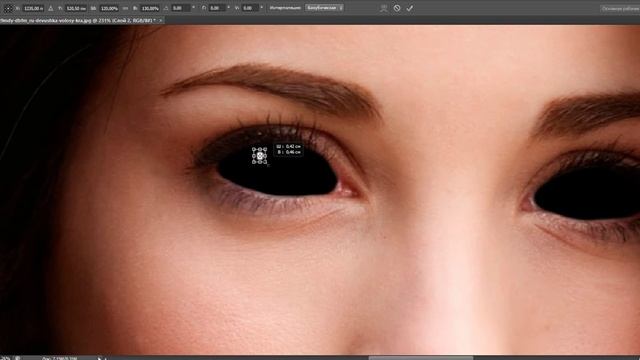
Task: Click the height percentage field
Action: (150, 8)
